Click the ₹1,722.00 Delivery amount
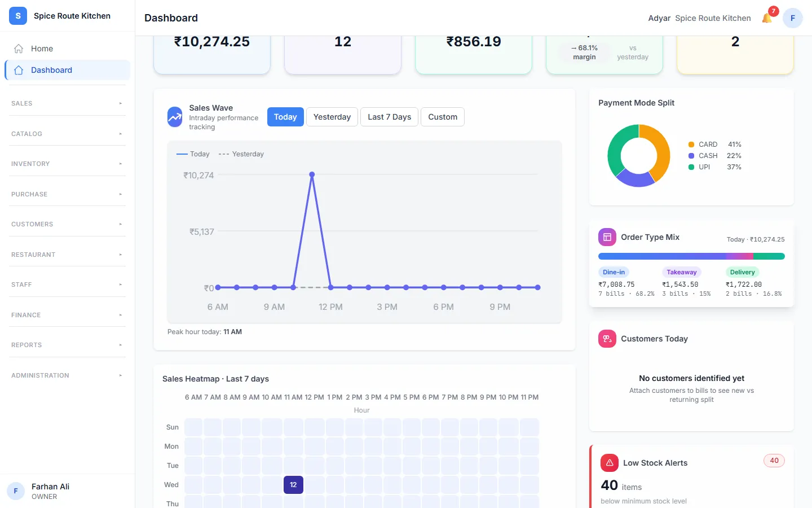This screenshot has width=812, height=508. [744, 284]
